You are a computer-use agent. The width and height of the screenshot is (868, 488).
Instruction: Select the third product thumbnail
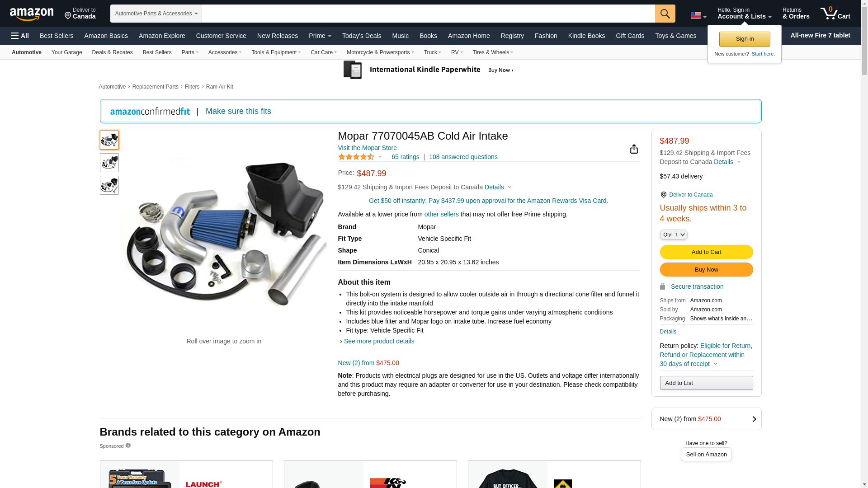pos(109,185)
